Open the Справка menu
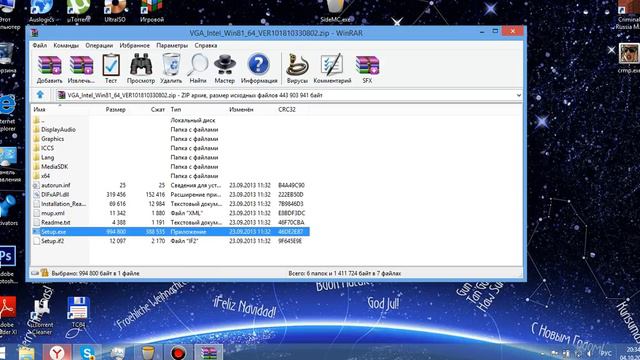640x360 pixels. coord(206,45)
